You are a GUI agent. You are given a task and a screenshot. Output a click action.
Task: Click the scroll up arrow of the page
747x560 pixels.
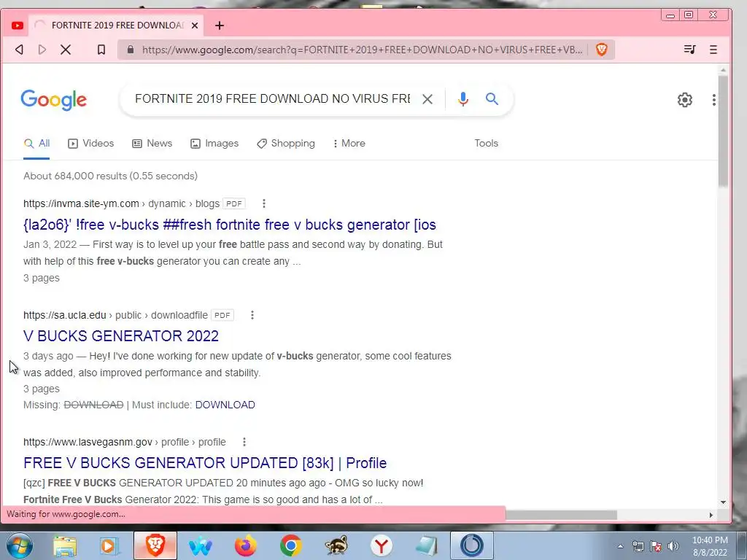723,70
